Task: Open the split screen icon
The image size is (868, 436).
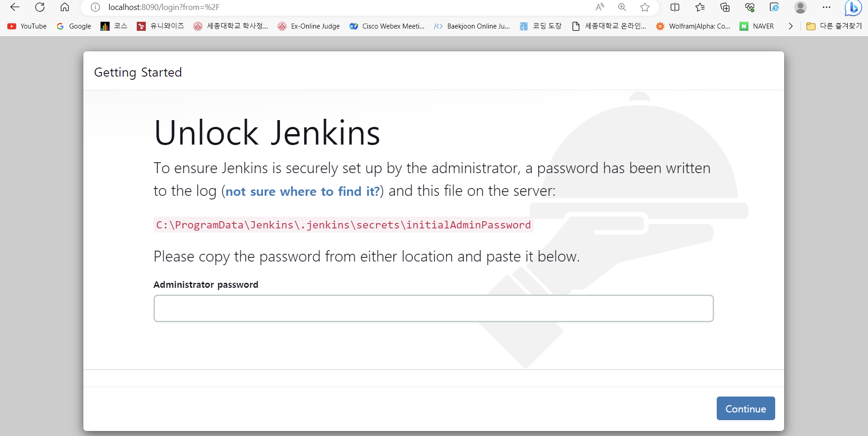Action: coord(675,7)
